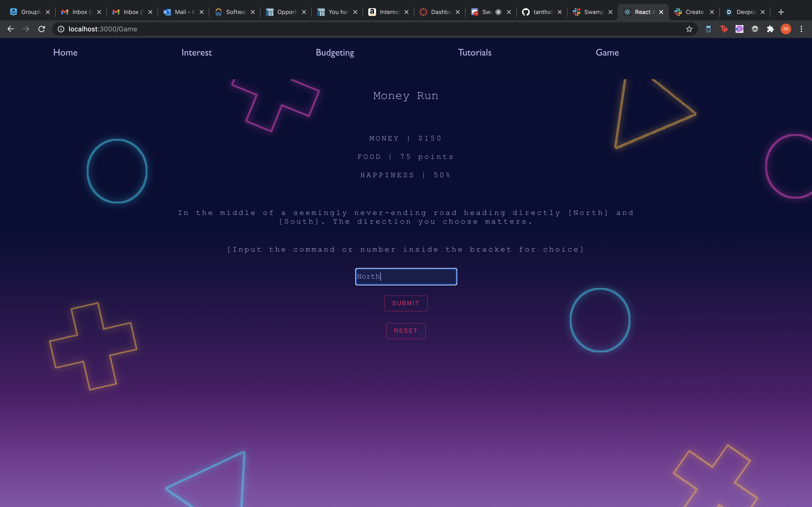View site information icon in address bar

pyautogui.click(x=61, y=29)
